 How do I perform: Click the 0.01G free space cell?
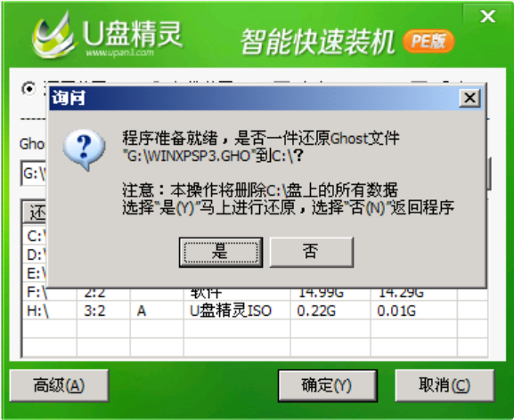pos(396,311)
